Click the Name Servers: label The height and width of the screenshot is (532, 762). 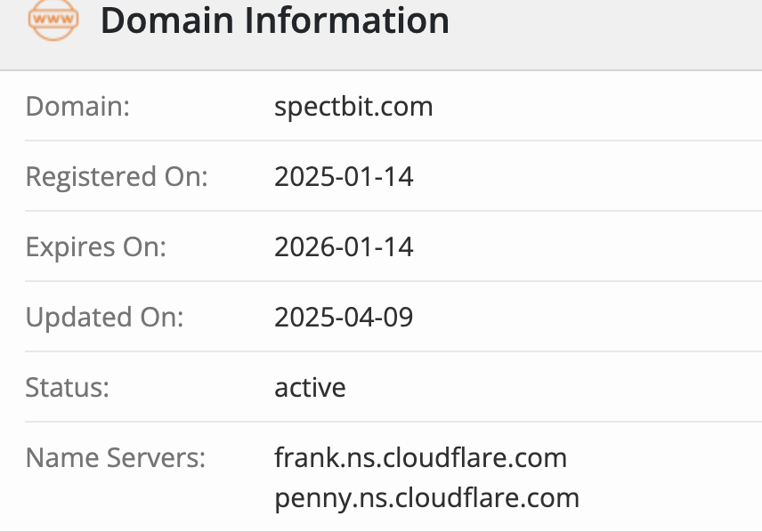click(116, 457)
